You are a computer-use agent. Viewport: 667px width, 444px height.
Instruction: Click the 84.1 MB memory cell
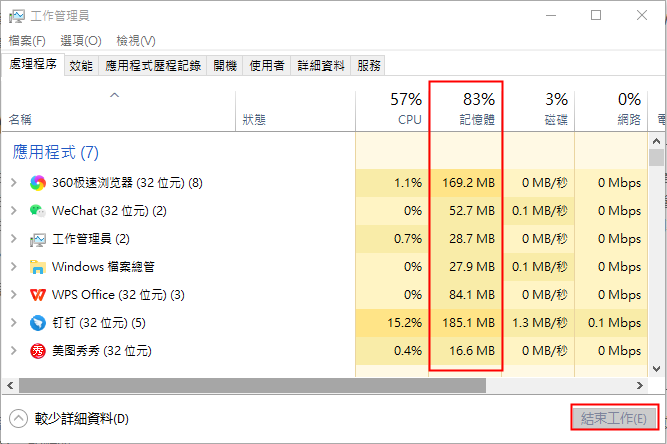click(x=466, y=295)
